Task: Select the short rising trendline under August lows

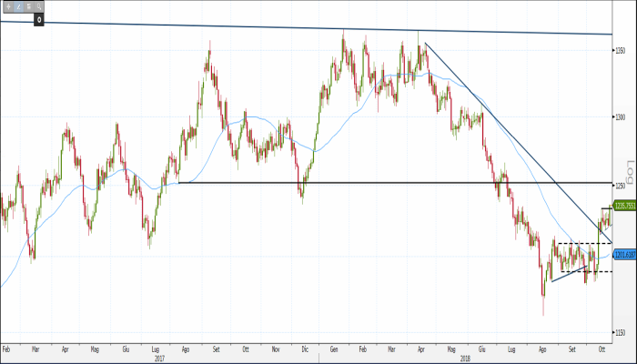Action: (x=569, y=273)
